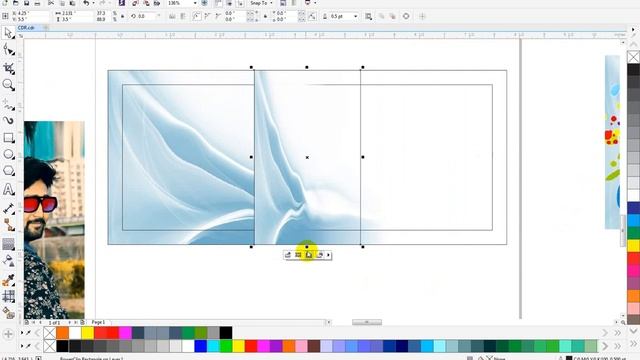Click Wrap Text button in property bar

click(369, 16)
